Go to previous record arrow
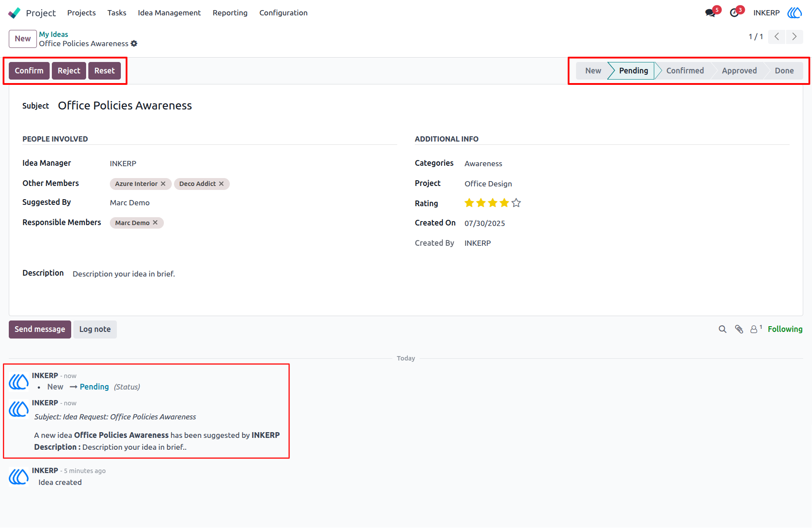The width and height of the screenshot is (812, 528). coord(777,36)
